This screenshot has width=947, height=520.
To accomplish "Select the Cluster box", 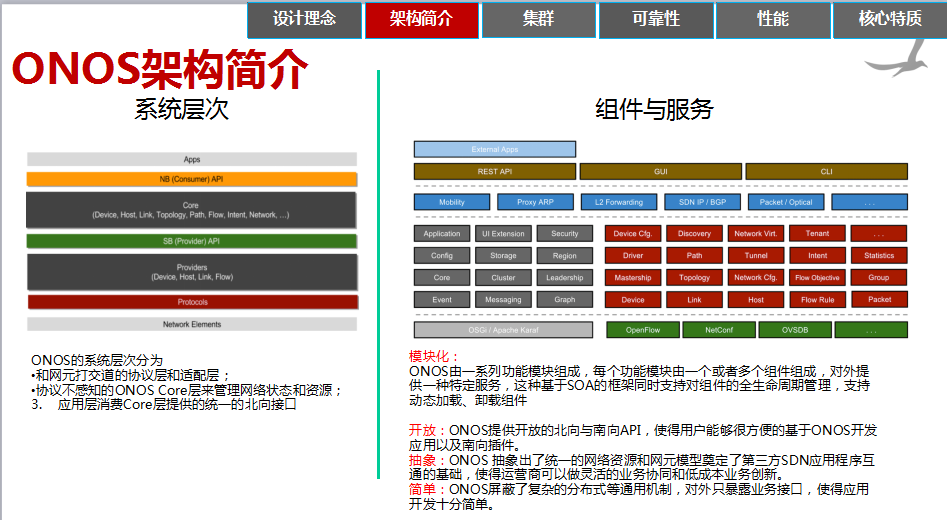I will 503,278.
